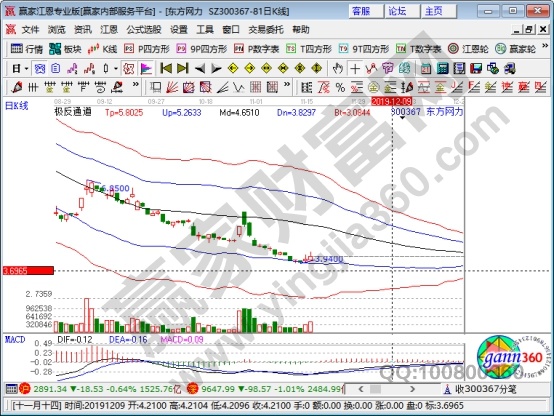Screen dimensions: 554x416
Task: Open the 公式选股 menu
Action: (x=144, y=30)
